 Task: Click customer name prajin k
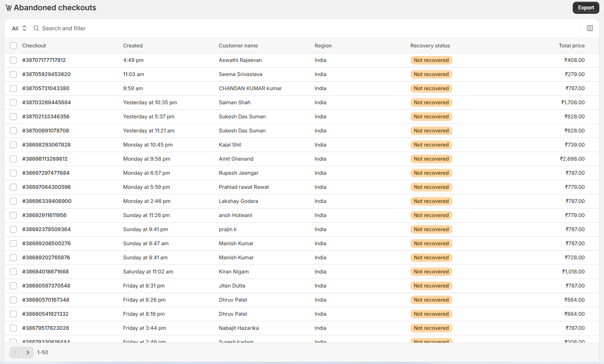228,229
